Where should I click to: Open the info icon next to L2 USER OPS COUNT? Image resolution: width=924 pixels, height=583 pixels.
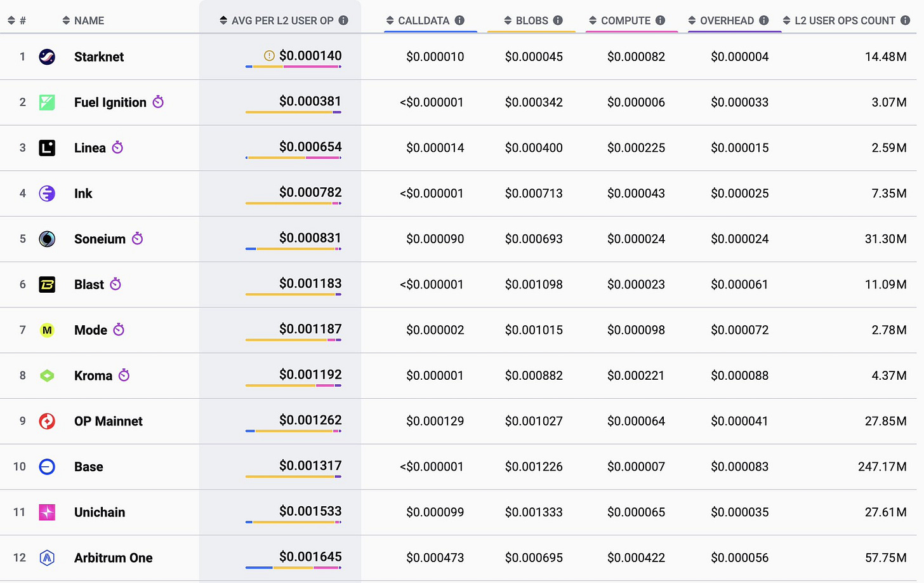pos(905,20)
